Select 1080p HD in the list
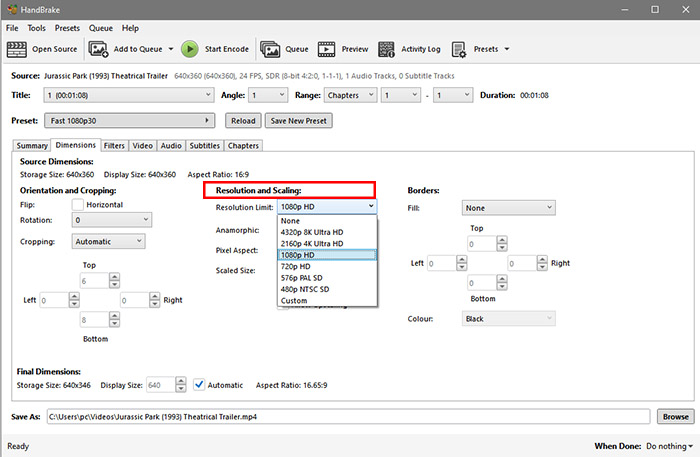 327,255
